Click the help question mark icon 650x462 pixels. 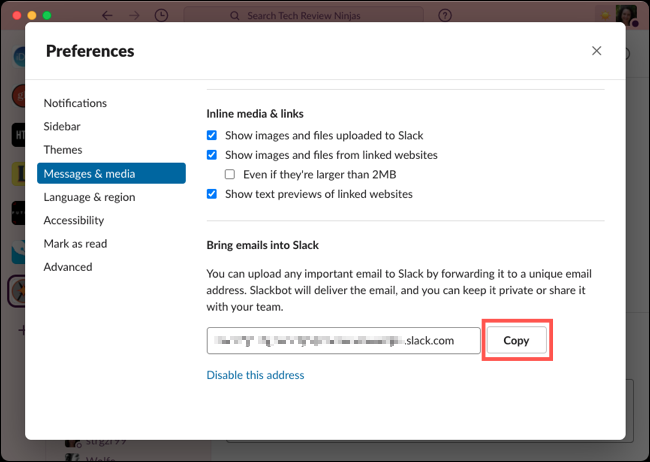coord(445,16)
